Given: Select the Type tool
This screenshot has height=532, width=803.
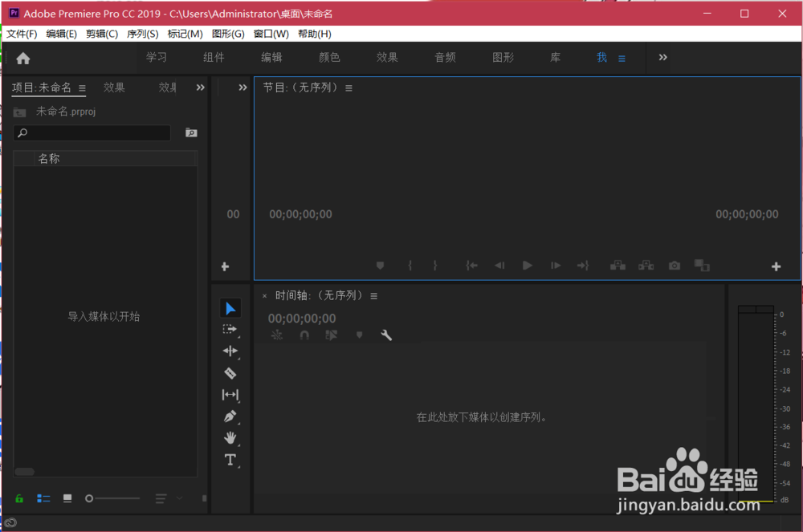Looking at the screenshot, I should [x=230, y=459].
